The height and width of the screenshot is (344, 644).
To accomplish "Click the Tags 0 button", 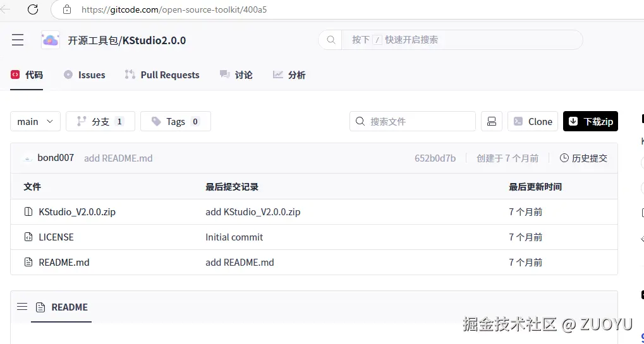I will (x=175, y=121).
